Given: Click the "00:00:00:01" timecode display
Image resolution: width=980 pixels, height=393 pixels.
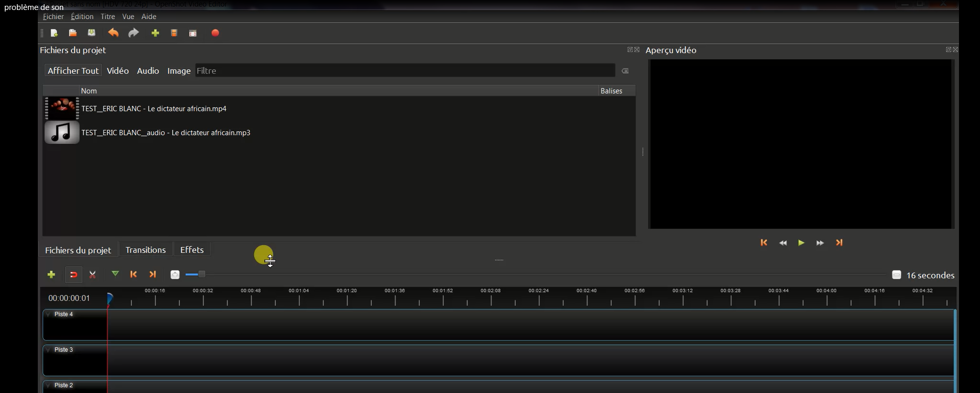Looking at the screenshot, I should click(x=69, y=298).
